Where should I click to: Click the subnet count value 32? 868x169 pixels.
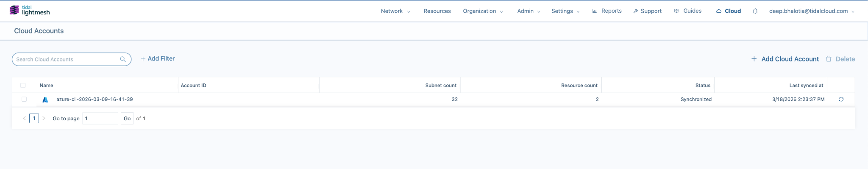[454, 99]
